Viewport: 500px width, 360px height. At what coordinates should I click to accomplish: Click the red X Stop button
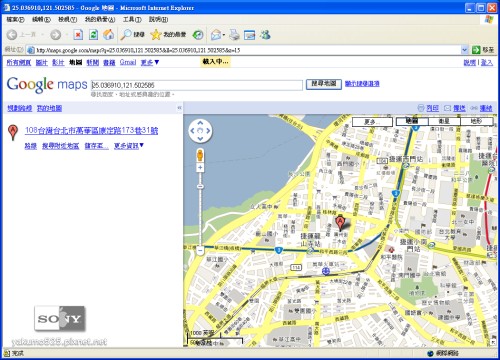(78, 35)
